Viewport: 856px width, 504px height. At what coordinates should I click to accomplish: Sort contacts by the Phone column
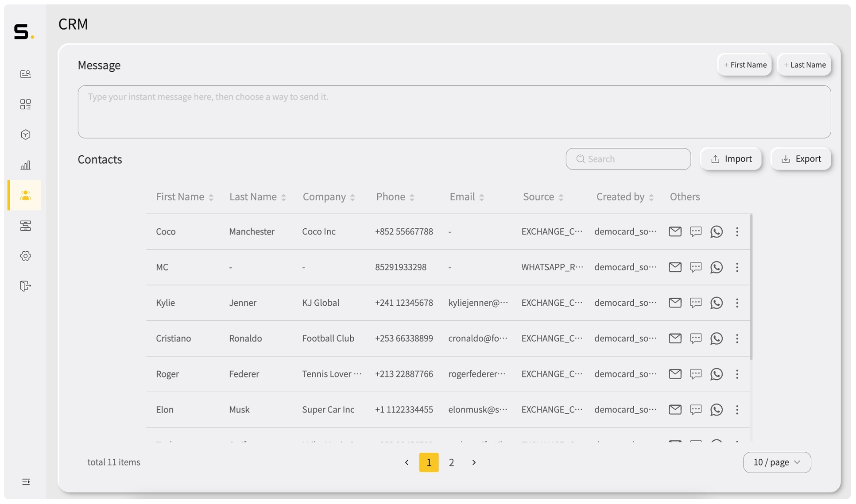tap(413, 196)
